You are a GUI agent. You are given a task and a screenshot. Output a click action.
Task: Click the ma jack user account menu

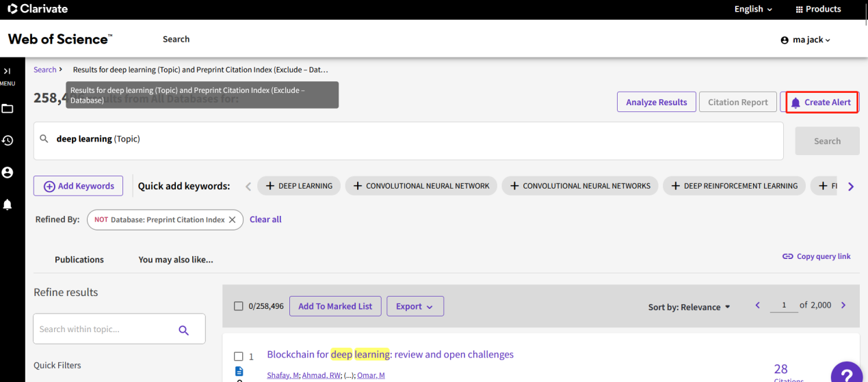click(x=805, y=40)
